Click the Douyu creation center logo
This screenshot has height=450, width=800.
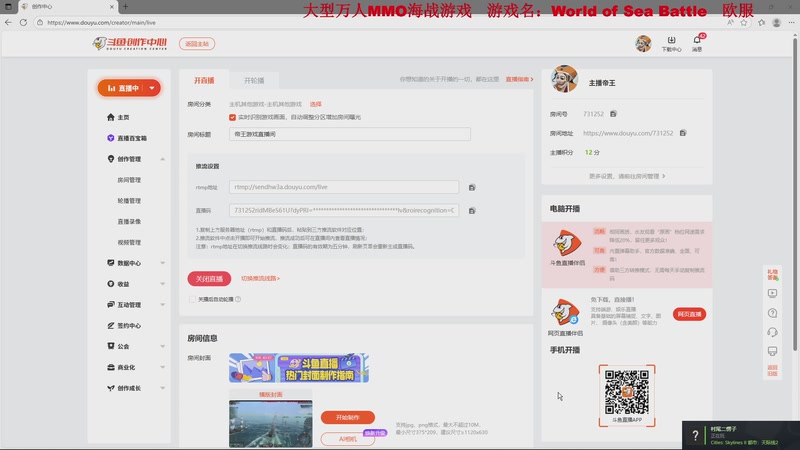click(x=130, y=43)
